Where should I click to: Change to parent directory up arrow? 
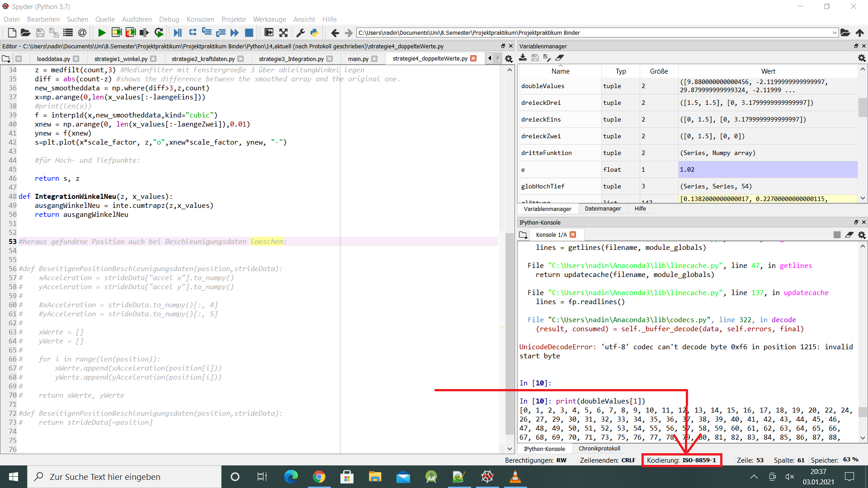pyautogui.click(x=860, y=33)
